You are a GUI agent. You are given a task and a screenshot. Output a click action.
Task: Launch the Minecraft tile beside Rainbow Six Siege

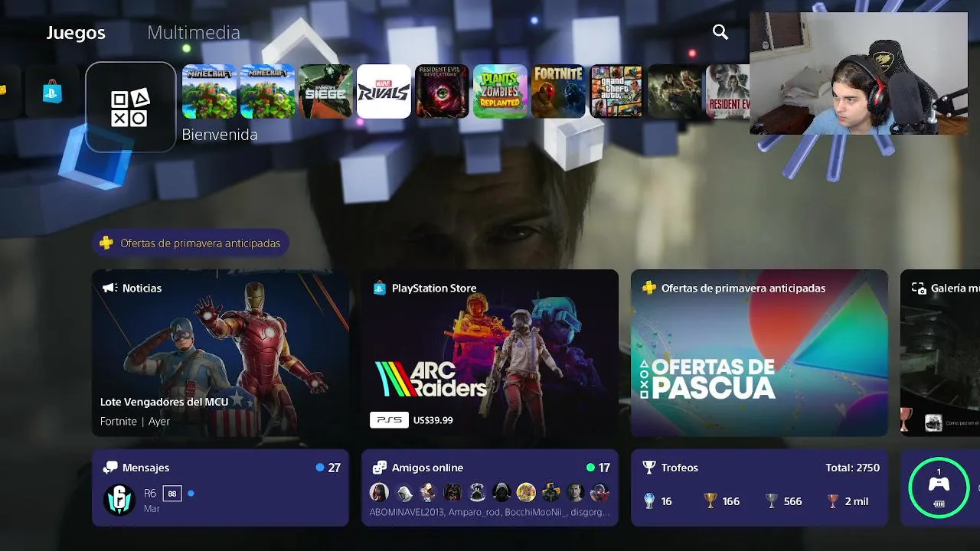(x=268, y=91)
